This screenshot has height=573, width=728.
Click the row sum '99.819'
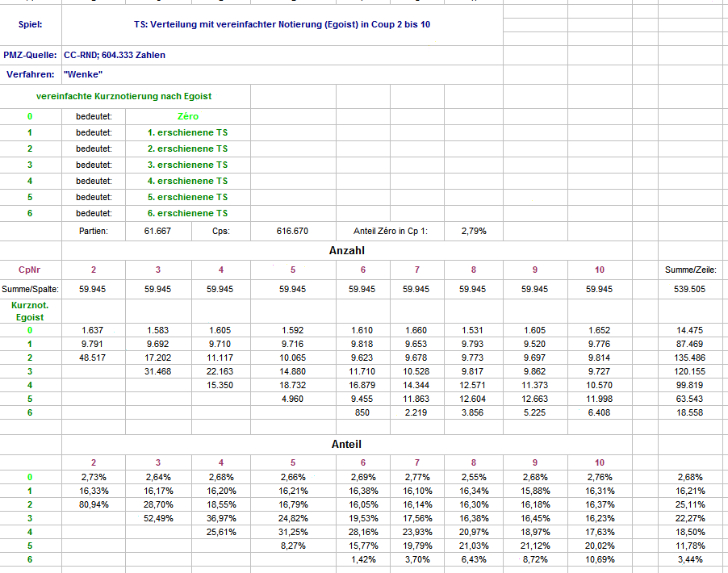tap(689, 386)
